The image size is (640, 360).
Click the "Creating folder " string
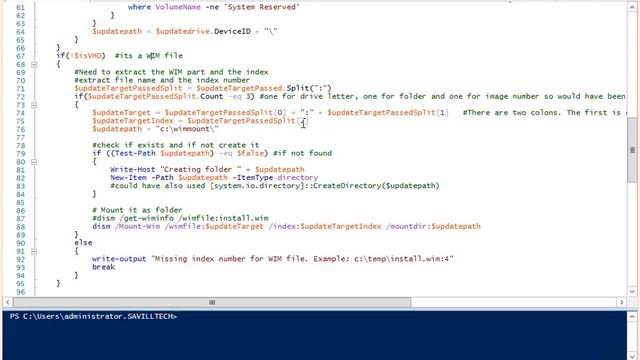click(x=201, y=169)
